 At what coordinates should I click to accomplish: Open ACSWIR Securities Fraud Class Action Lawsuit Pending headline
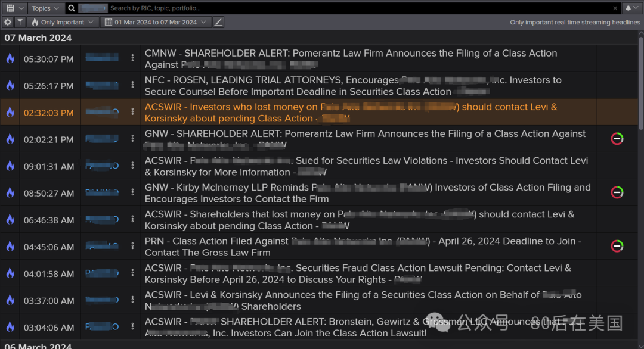pos(358,274)
